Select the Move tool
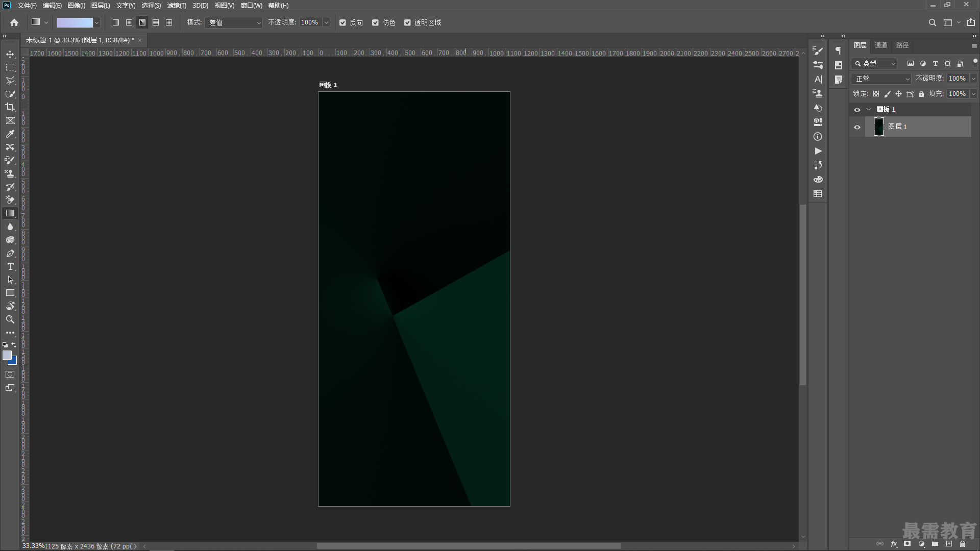The image size is (980, 551). pos(10,54)
